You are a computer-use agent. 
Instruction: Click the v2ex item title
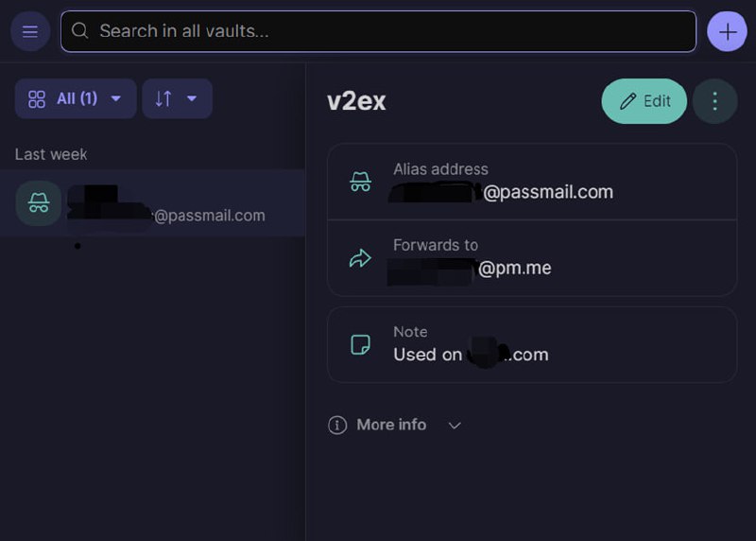[356, 101]
